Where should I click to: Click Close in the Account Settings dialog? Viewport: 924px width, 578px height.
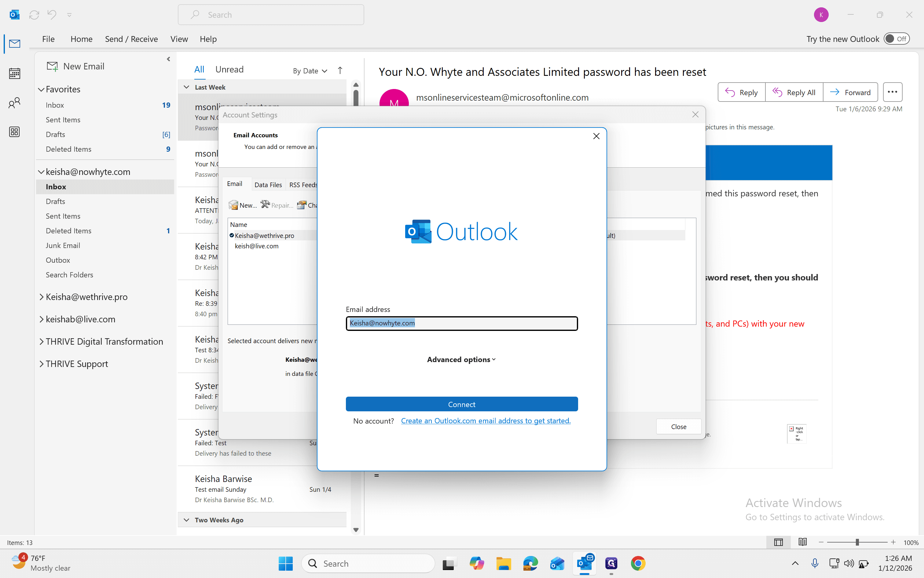[x=679, y=427]
